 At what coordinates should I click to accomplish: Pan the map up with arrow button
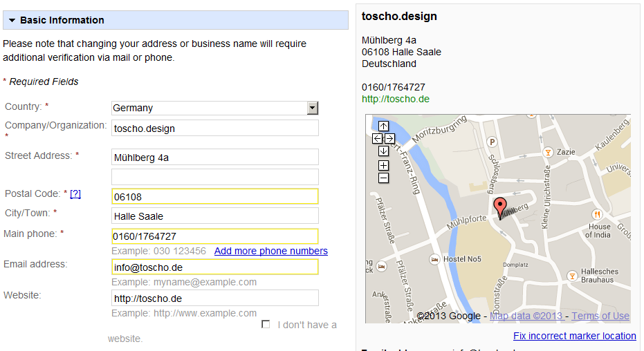click(383, 126)
